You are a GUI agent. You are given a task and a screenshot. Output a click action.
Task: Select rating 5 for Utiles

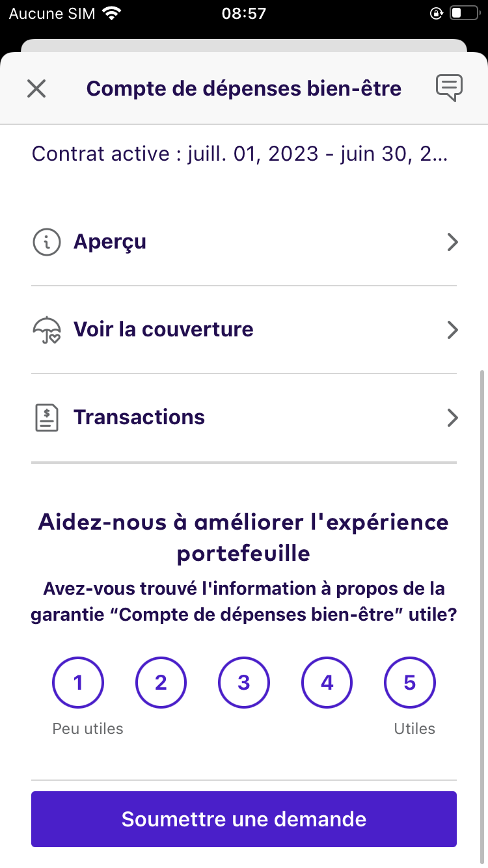410,683
